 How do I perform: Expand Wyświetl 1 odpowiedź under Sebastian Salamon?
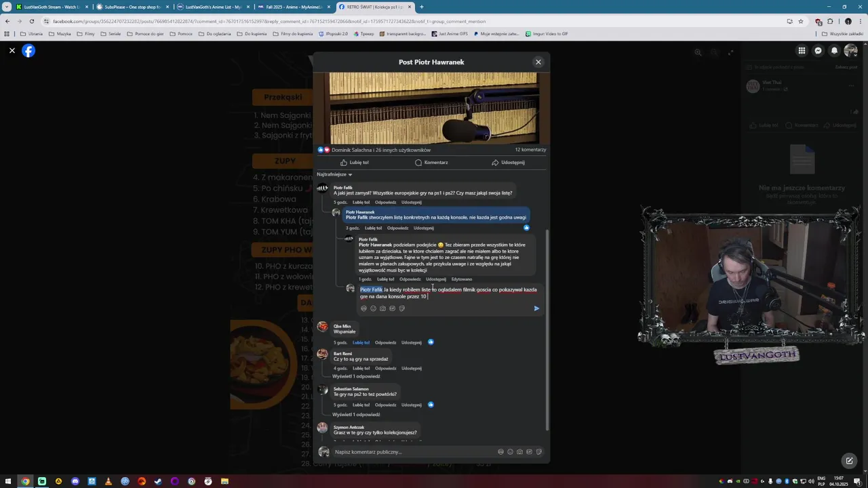pyautogui.click(x=356, y=414)
